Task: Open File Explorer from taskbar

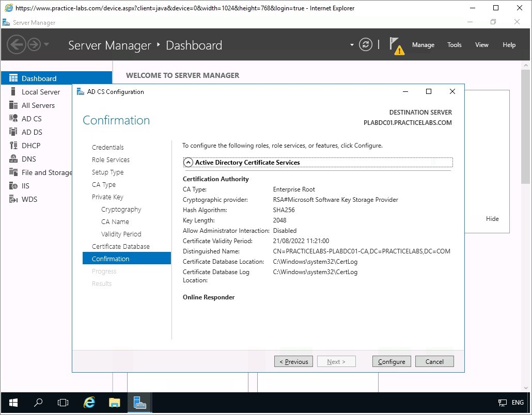Action: 114,403
